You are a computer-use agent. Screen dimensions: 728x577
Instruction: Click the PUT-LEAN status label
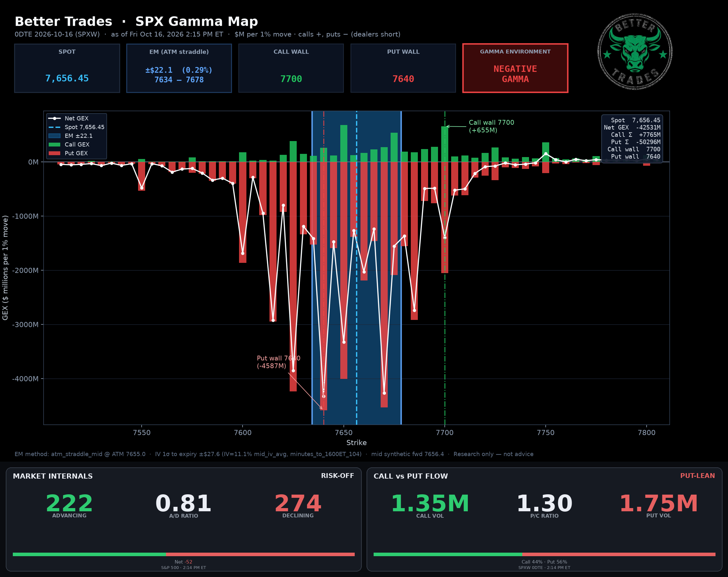(697, 476)
